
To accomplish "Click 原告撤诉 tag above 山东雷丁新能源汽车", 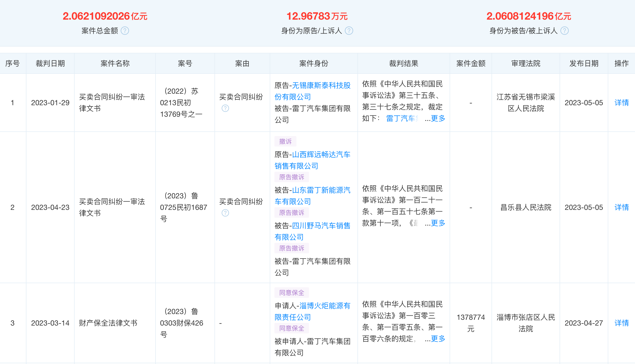I will [x=292, y=177].
